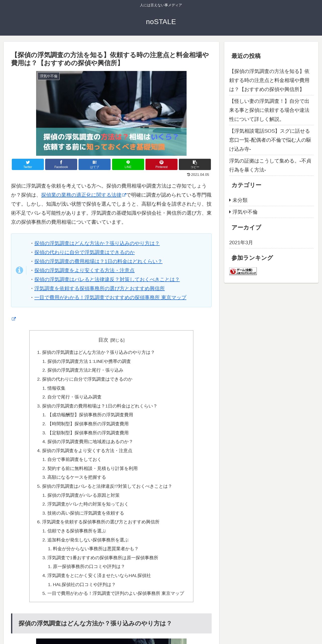
Task: Click the 2021.04.05 update date
Action: 198,175
